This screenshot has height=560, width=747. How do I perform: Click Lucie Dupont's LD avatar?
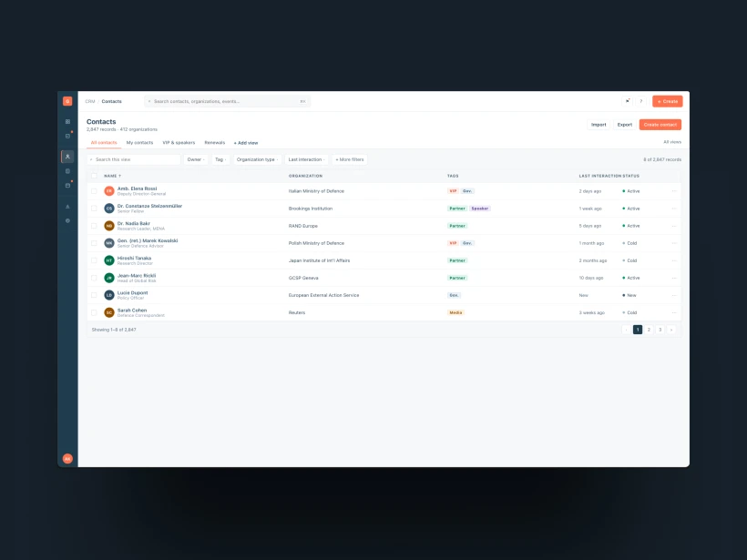point(109,295)
